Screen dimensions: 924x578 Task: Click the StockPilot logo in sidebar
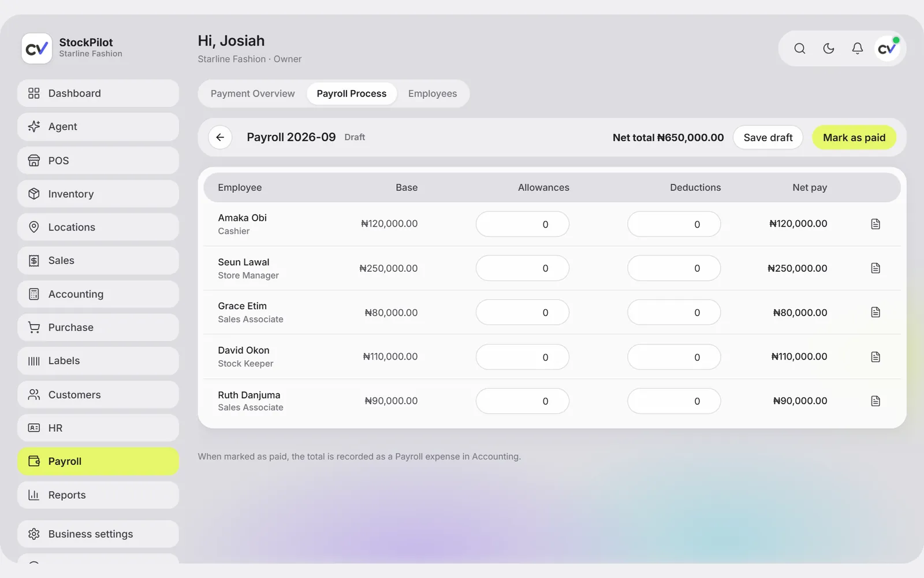37,48
